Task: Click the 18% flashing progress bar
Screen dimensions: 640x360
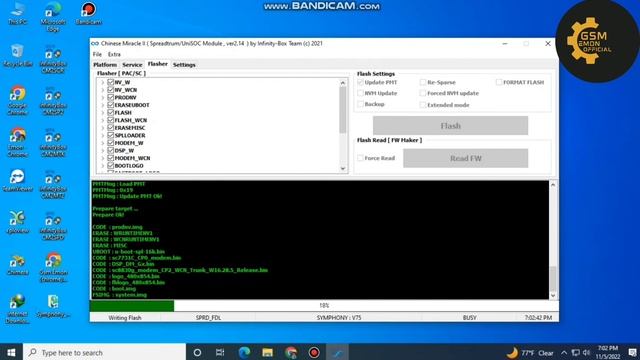Action: 324,305
